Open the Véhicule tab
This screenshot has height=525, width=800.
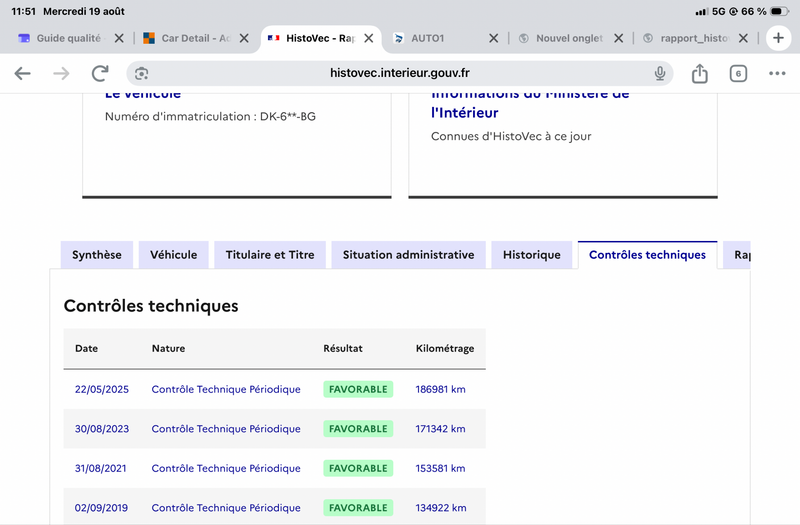coord(173,255)
